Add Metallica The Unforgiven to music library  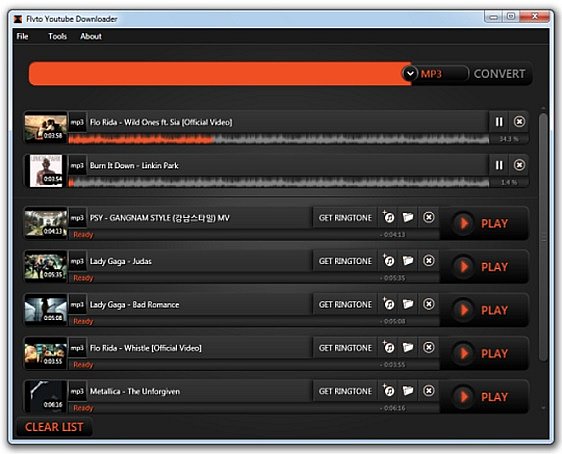388,391
